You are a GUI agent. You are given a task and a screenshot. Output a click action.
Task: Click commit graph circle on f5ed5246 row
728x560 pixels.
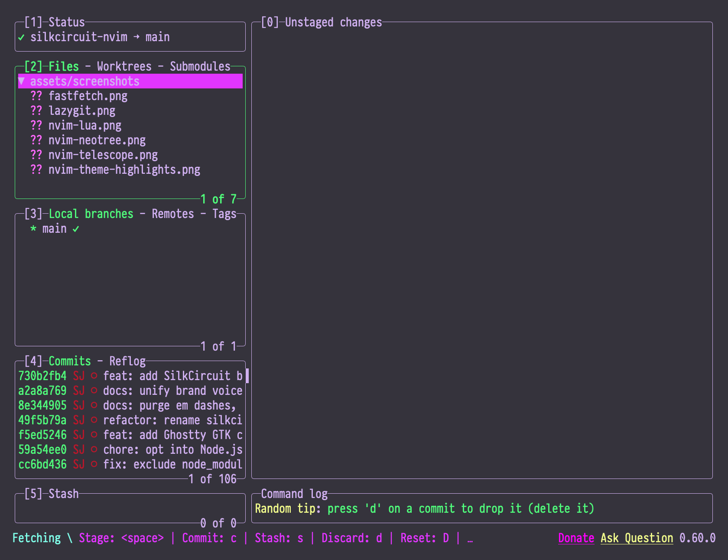pyautogui.click(x=94, y=435)
